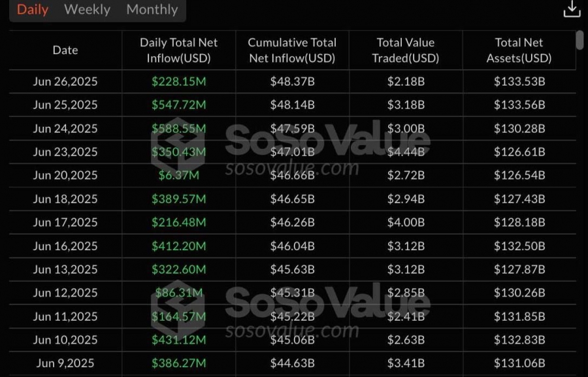Screen dimensions: 588x377
Task: Select the Daily tab
Action: pos(33,9)
